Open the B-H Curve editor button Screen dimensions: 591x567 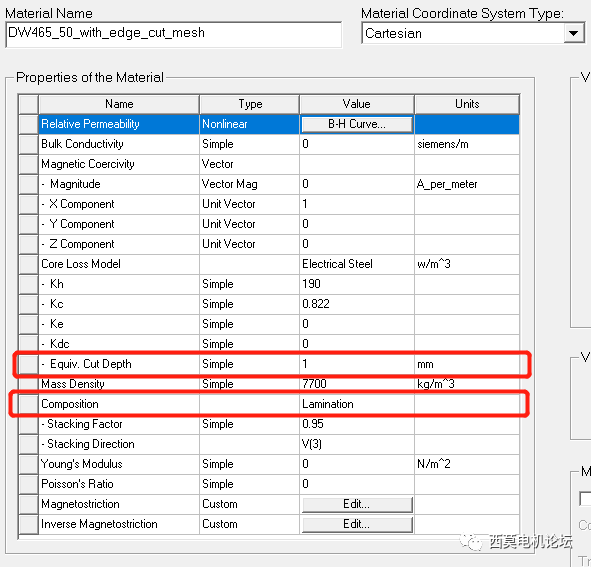pyautogui.click(x=357, y=124)
